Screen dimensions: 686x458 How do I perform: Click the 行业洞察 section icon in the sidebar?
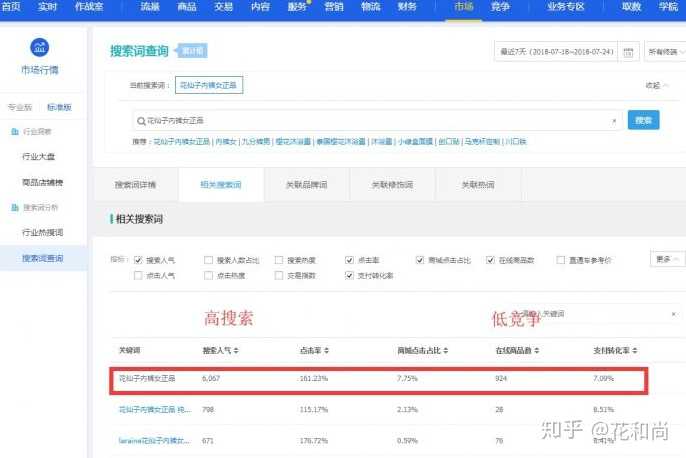[15, 132]
